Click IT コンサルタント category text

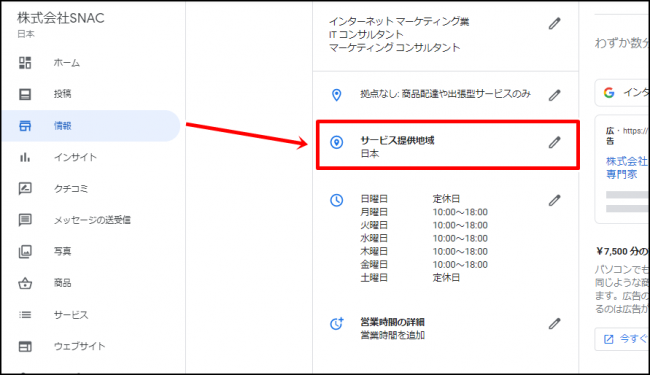(x=366, y=34)
